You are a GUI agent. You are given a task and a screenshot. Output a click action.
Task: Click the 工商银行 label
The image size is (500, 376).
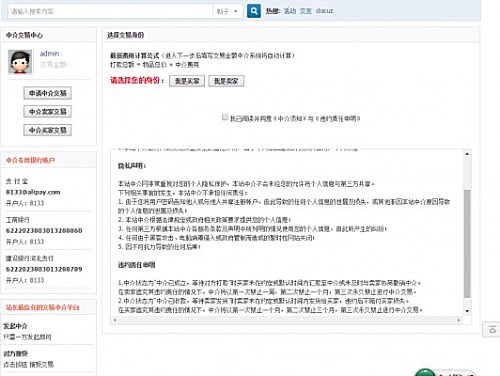[18, 220]
